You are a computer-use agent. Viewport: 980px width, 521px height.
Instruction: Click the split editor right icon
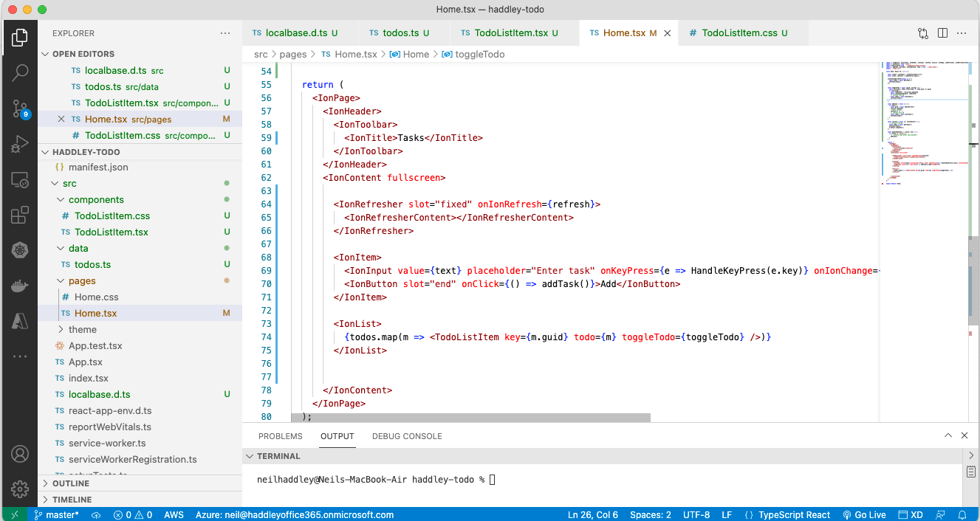942,33
